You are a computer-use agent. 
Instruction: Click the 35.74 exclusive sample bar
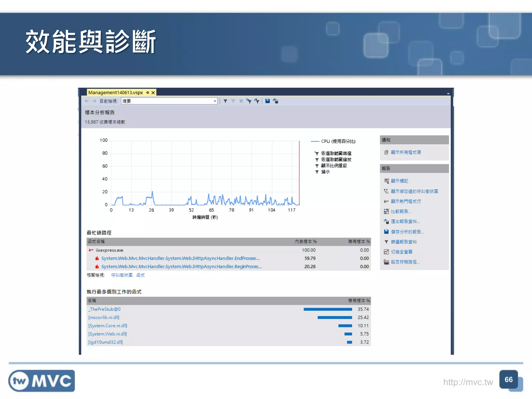tap(328, 309)
